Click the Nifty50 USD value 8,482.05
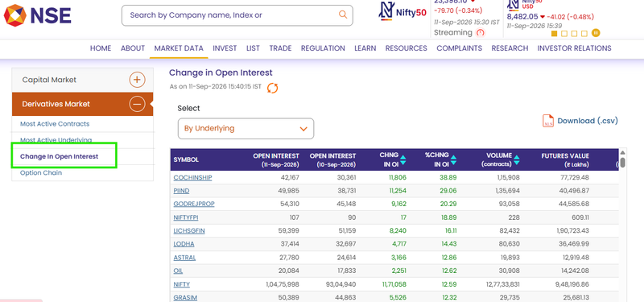Viewport: 644px width, 302px height. [x=522, y=16]
